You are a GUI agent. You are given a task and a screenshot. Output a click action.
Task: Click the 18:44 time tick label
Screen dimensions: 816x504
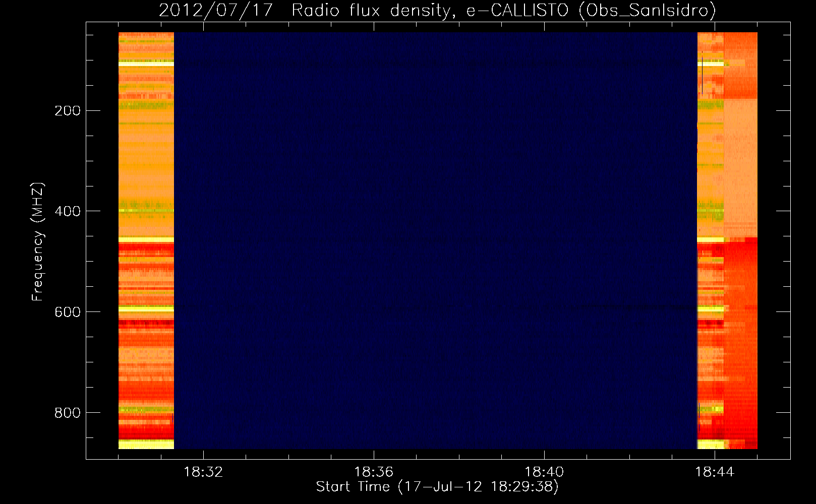715,472
